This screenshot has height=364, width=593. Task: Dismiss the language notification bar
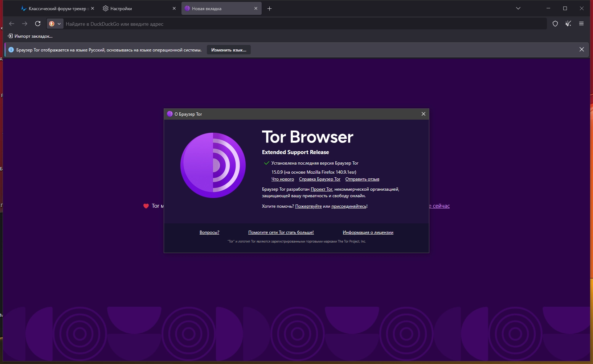[582, 50]
